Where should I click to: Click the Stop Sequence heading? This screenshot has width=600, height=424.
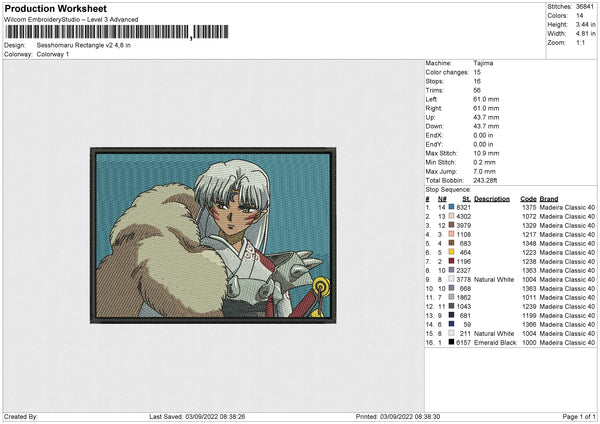[447, 188]
